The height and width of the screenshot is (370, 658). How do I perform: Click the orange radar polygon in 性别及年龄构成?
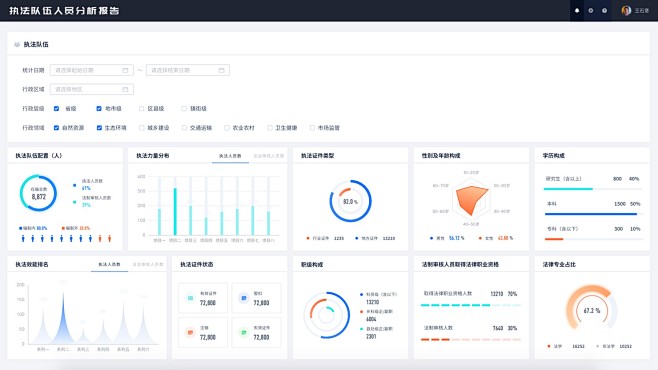click(472, 201)
